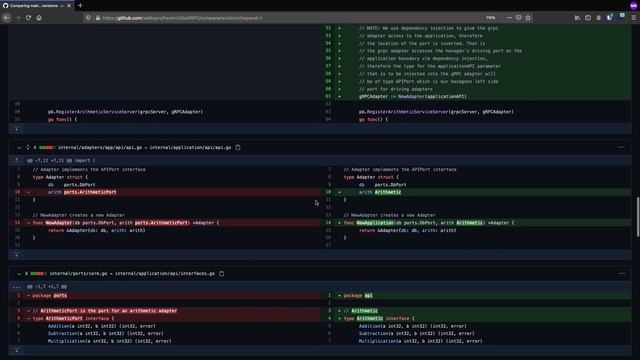This screenshot has height=360, width=640.
Task: Copy api.go file path clipboard icon
Action: tap(238, 147)
